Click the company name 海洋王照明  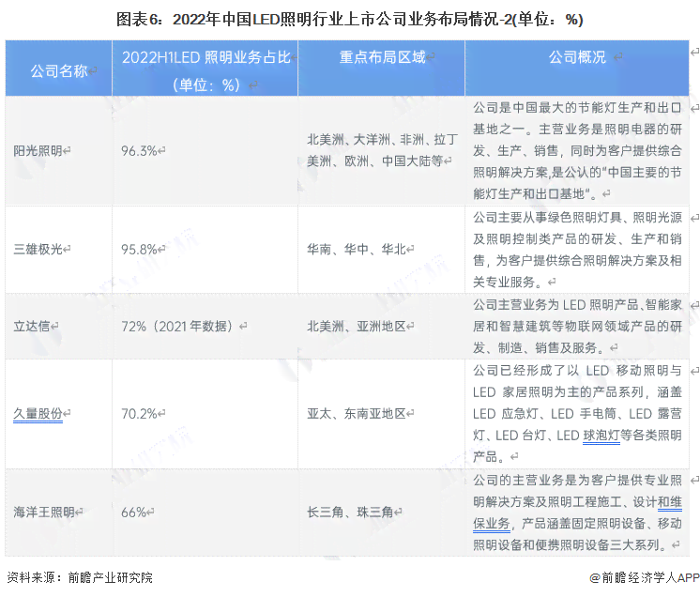pyautogui.click(x=44, y=513)
